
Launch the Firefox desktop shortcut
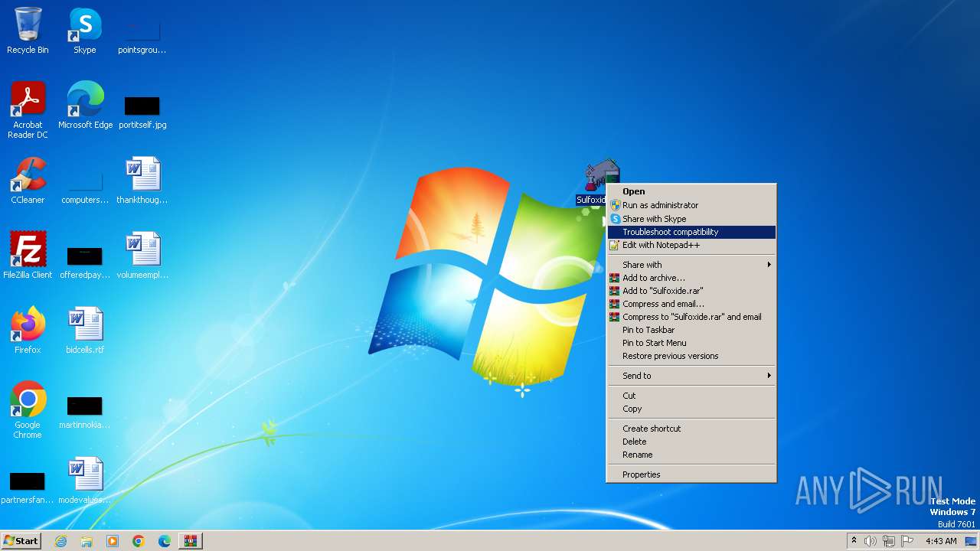[x=28, y=331]
